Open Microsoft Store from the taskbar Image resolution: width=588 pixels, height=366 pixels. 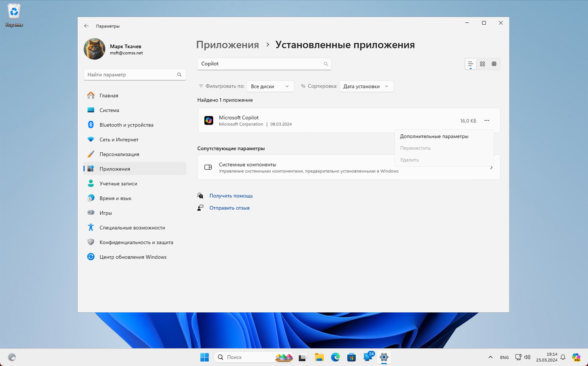(352, 357)
